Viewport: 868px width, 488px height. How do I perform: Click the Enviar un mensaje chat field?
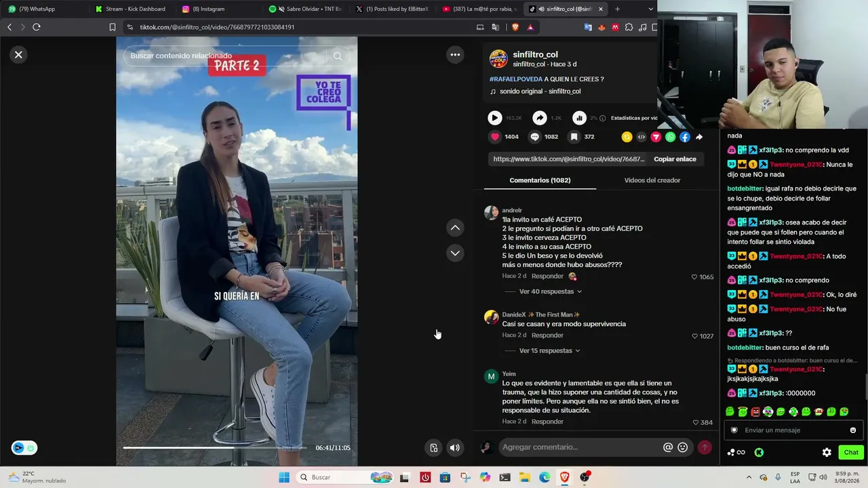[792, 430]
